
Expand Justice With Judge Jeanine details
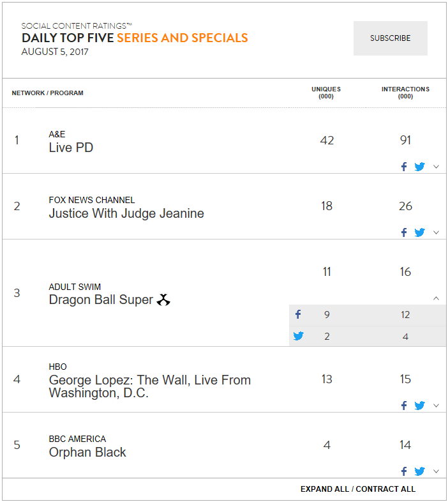pos(436,232)
